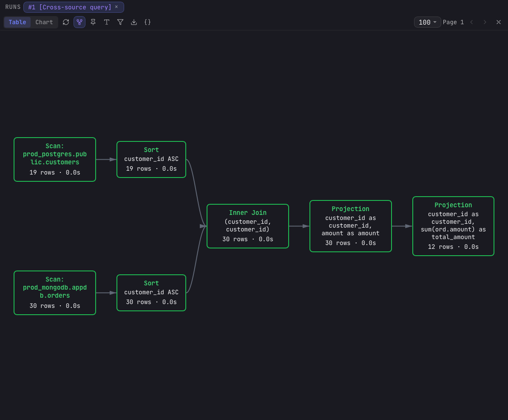508x420 pixels.
Task: Toggle the query plan graph icon
Action: [79, 22]
